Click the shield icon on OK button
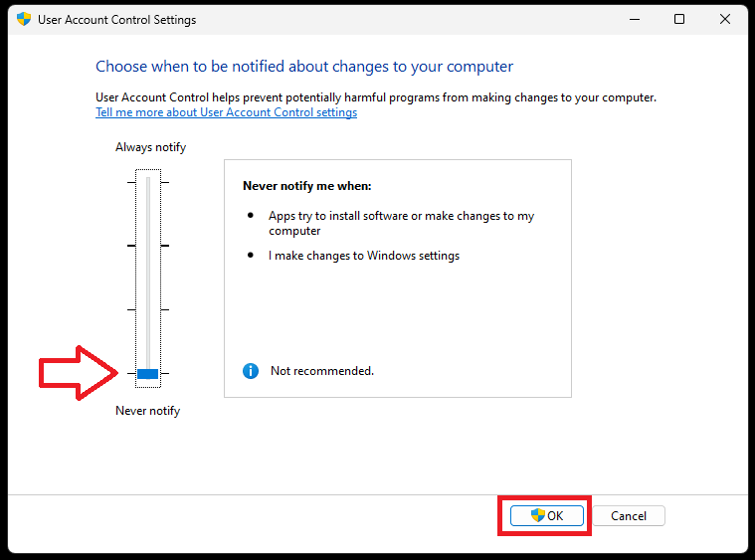755x560 pixels. [x=538, y=515]
